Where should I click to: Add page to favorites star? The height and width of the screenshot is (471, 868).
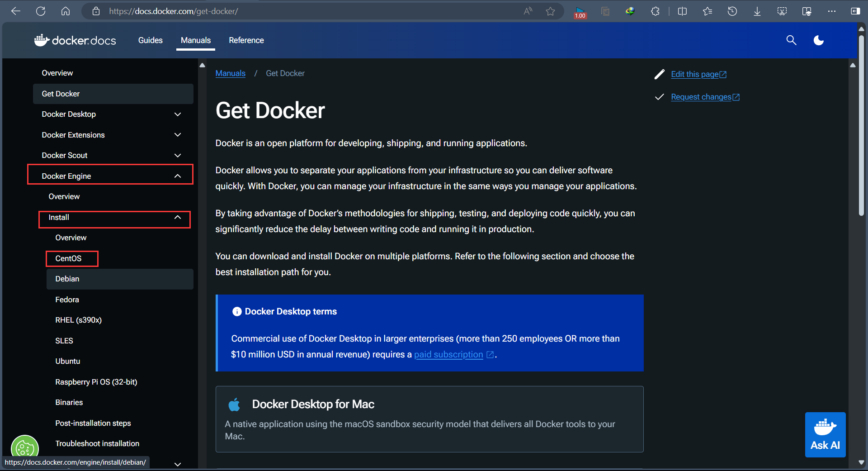click(x=550, y=11)
